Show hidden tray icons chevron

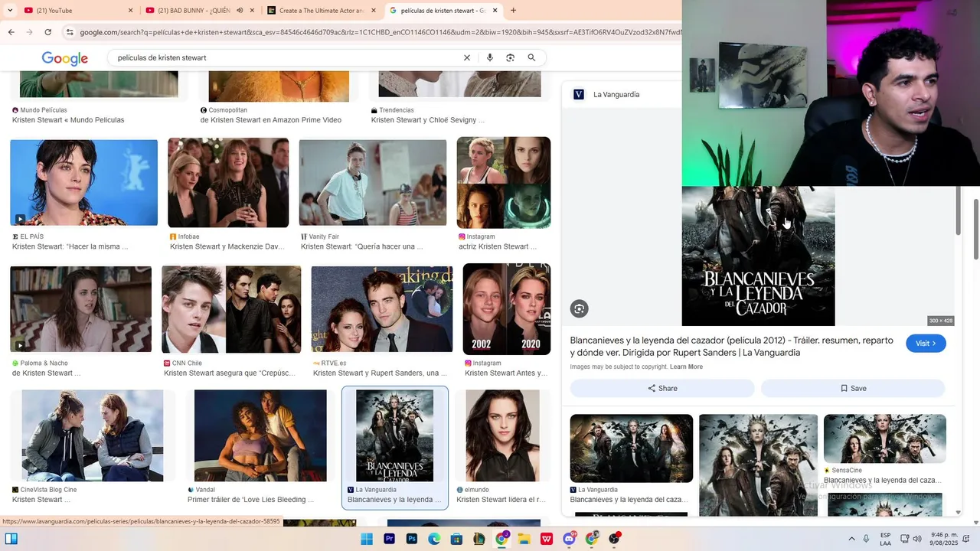tap(851, 539)
